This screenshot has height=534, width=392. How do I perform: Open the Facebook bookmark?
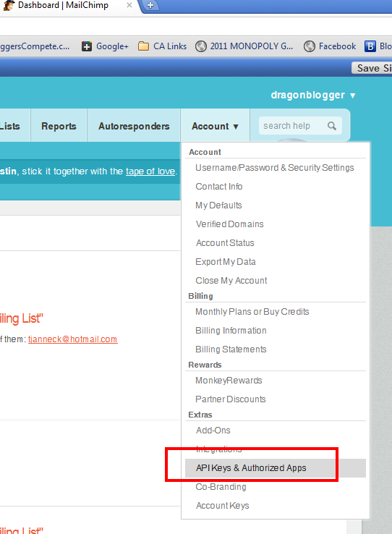[330, 46]
